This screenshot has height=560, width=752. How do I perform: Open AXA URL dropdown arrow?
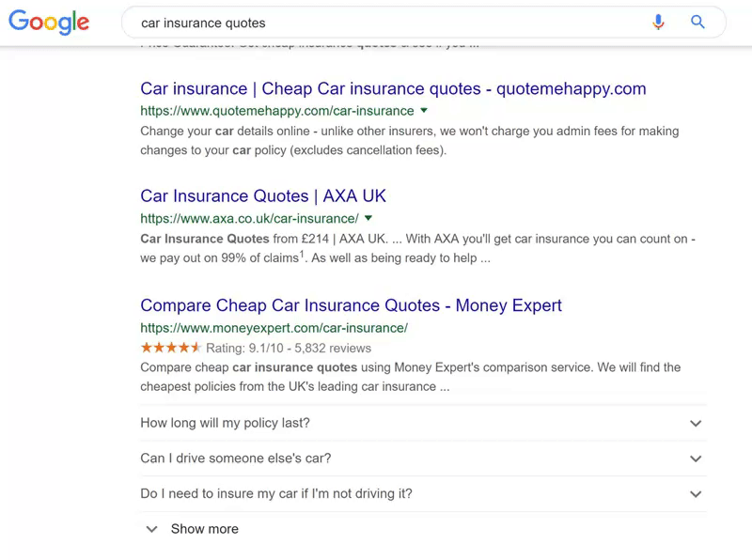[368, 219]
